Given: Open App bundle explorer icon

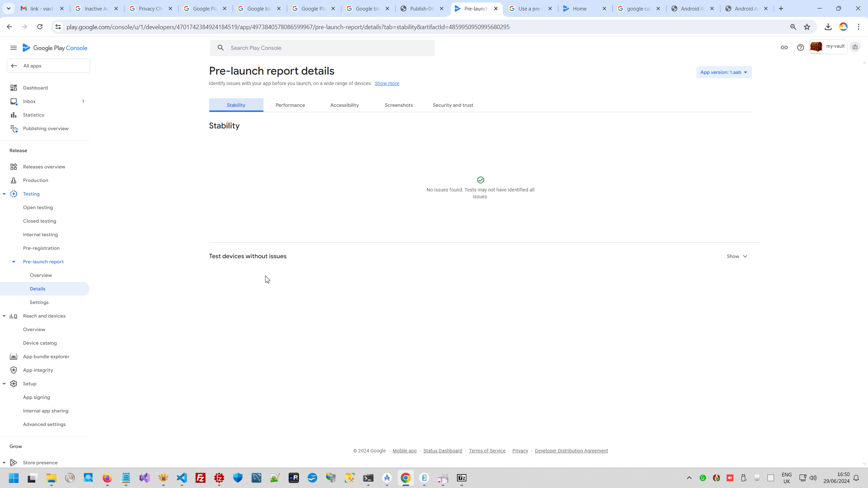Looking at the screenshot, I should (14, 357).
